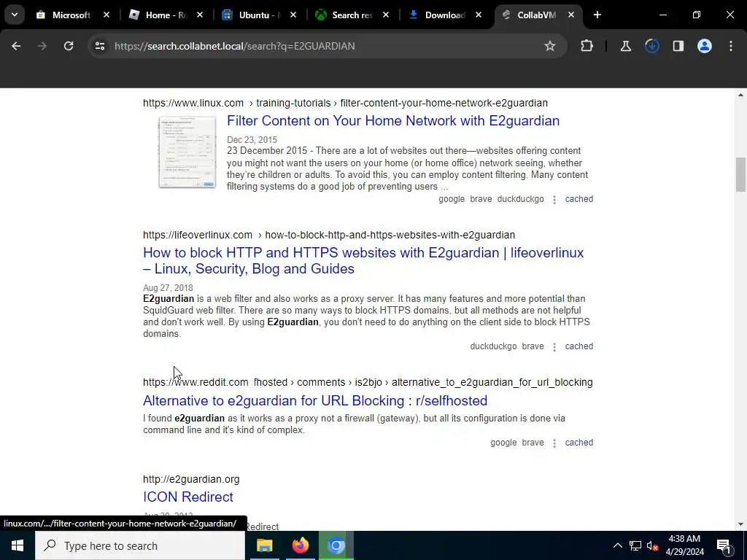Viewport: 747px width, 560px height.
Task: Click scrollbar up arrow
Action: [x=740, y=96]
